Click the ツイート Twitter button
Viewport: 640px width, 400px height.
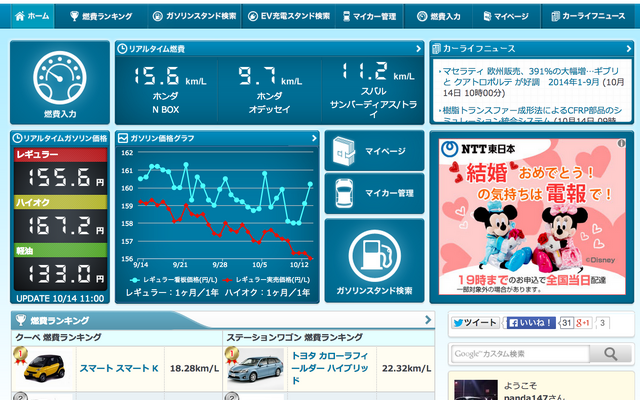[475, 323]
